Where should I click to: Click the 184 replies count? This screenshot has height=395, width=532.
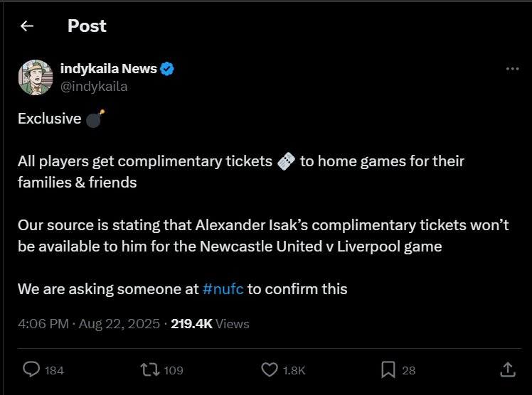click(54, 370)
